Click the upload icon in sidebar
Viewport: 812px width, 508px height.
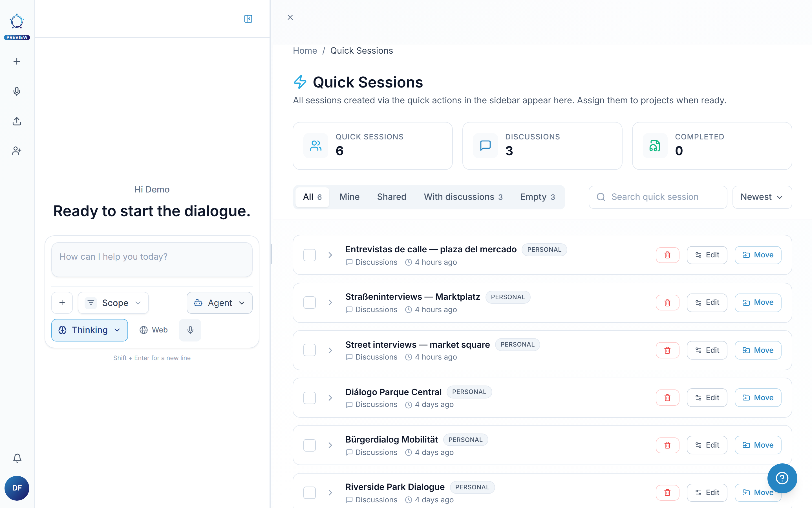click(x=17, y=121)
